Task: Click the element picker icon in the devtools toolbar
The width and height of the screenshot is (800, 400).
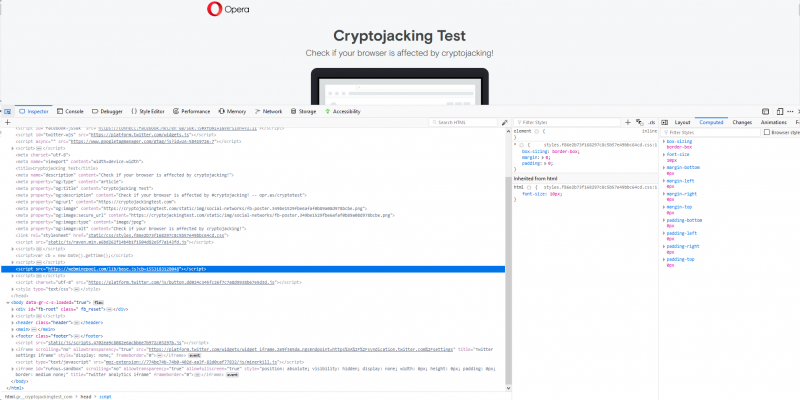Action: coord(8,111)
